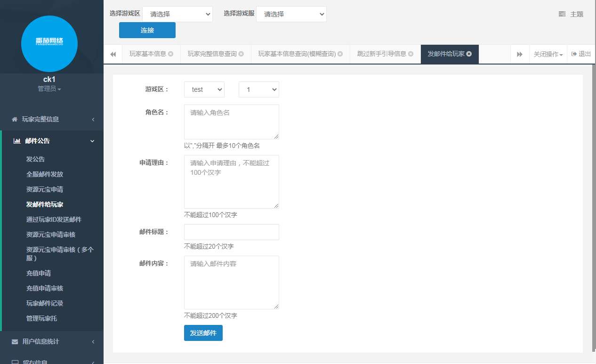This screenshot has height=364, width=596.
Task: Expand the 玩家完整信息 sidebar menu
Action: click(52, 119)
